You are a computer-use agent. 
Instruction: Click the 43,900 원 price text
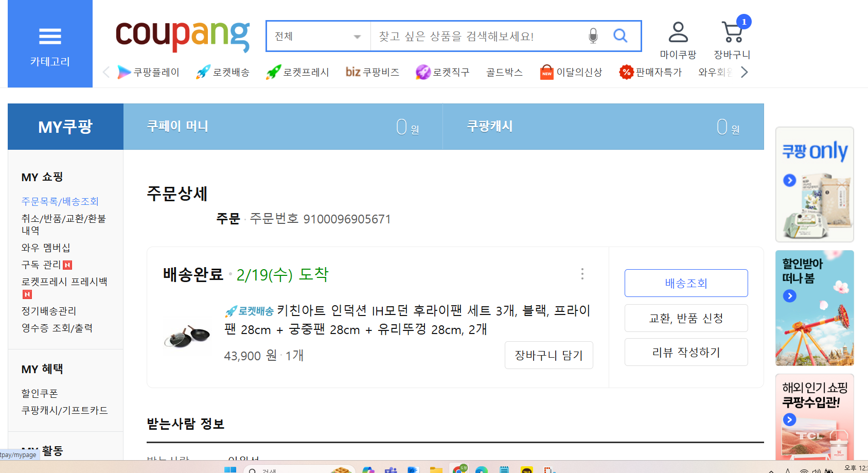pos(251,356)
